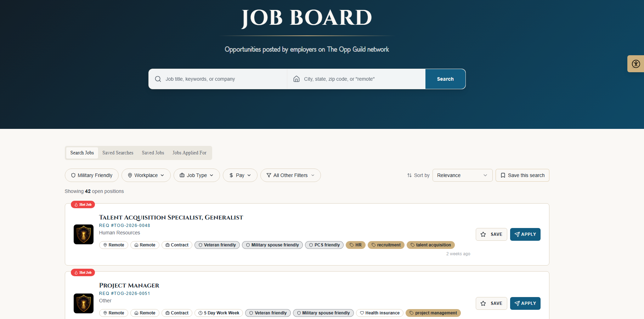Click REQ #TOG-2026-0048 text
Screen dimensions: 644x319
click(x=125, y=226)
